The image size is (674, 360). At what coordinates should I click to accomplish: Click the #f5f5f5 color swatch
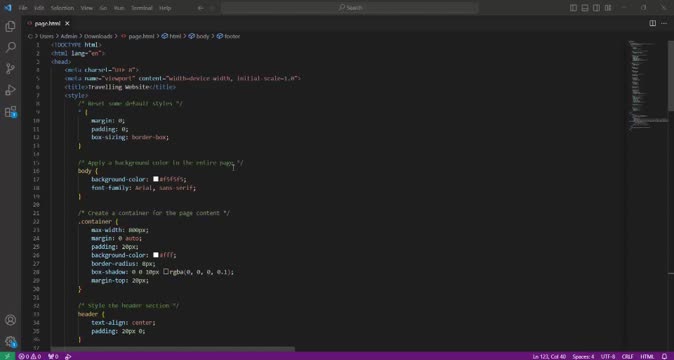pyautogui.click(x=156, y=179)
